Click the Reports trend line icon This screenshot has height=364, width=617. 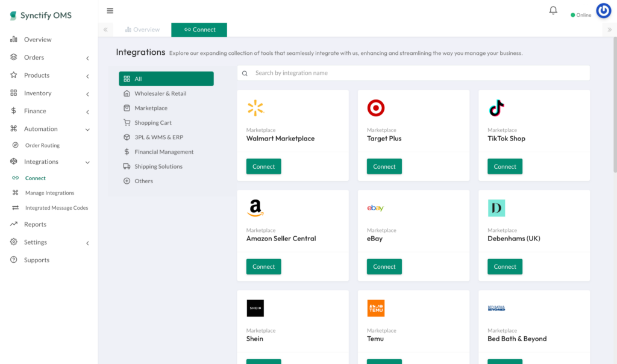click(x=14, y=224)
